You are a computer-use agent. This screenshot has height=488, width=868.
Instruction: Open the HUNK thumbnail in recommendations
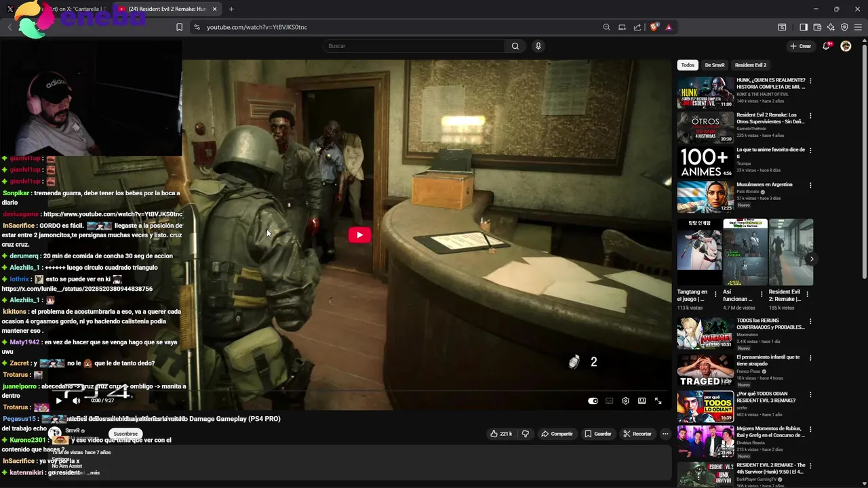click(705, 92)
